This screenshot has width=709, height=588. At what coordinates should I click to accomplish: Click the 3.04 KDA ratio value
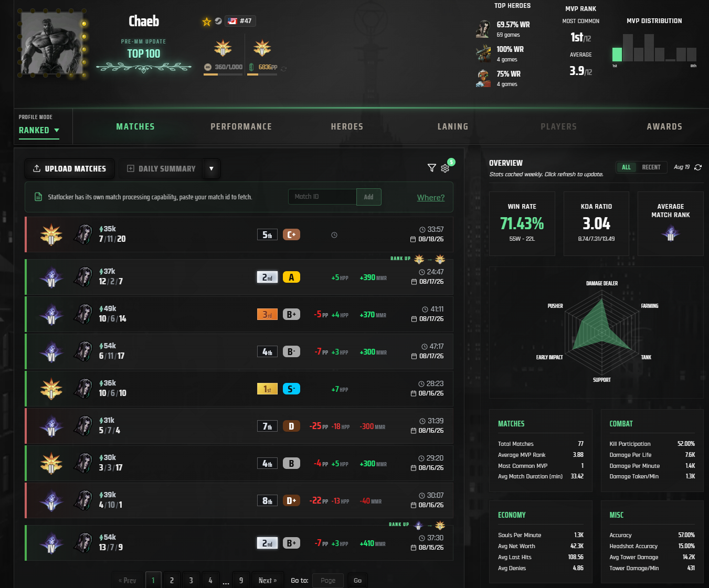point(597,223)
